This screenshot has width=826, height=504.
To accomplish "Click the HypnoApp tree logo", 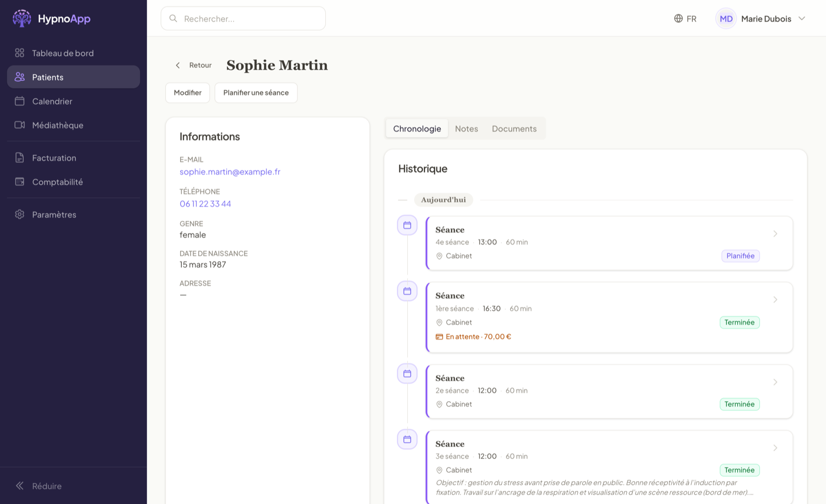I will pyautogui.click(x=22, y=18).
